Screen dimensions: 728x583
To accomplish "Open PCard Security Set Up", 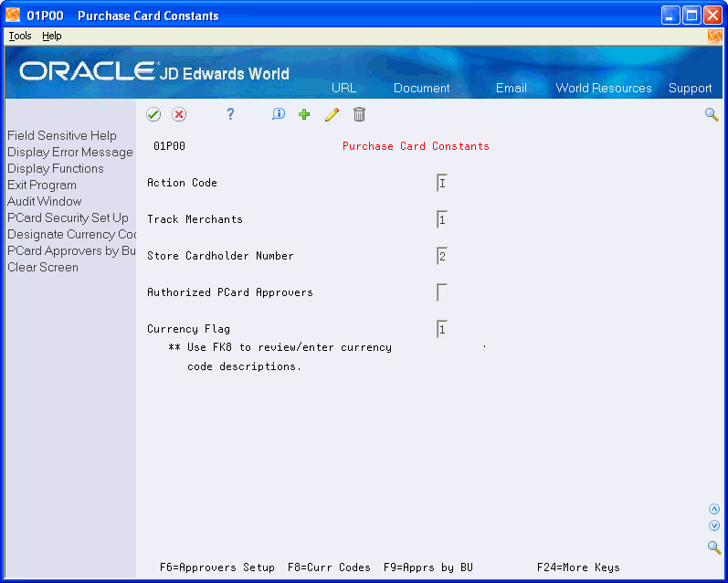I will click(x=68, y=217).
